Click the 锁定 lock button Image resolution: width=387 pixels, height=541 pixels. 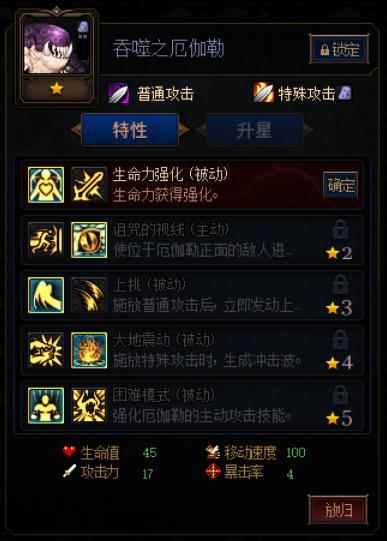pyautogui.click(x=340, y=49)
